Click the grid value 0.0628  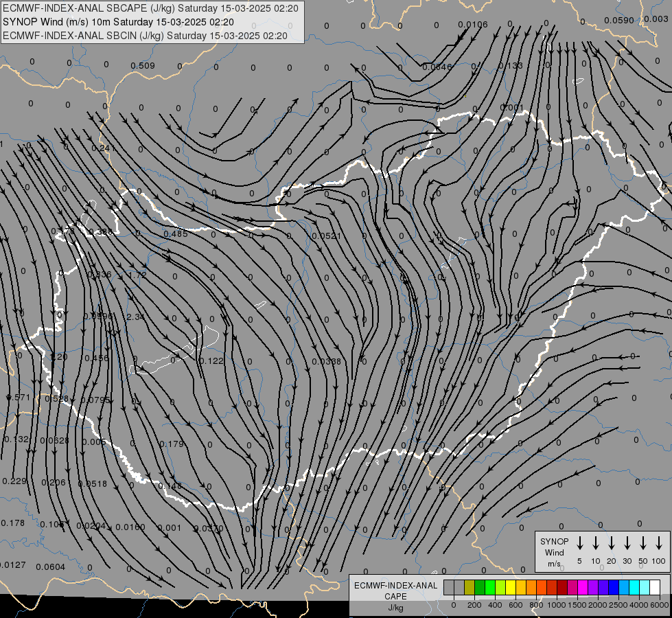click(54, 440)
